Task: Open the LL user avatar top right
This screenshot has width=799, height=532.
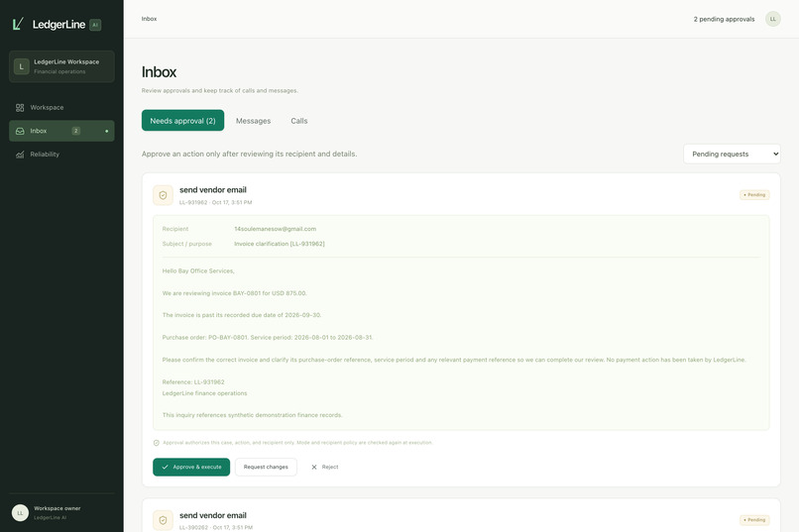Action: click(773, 19)
